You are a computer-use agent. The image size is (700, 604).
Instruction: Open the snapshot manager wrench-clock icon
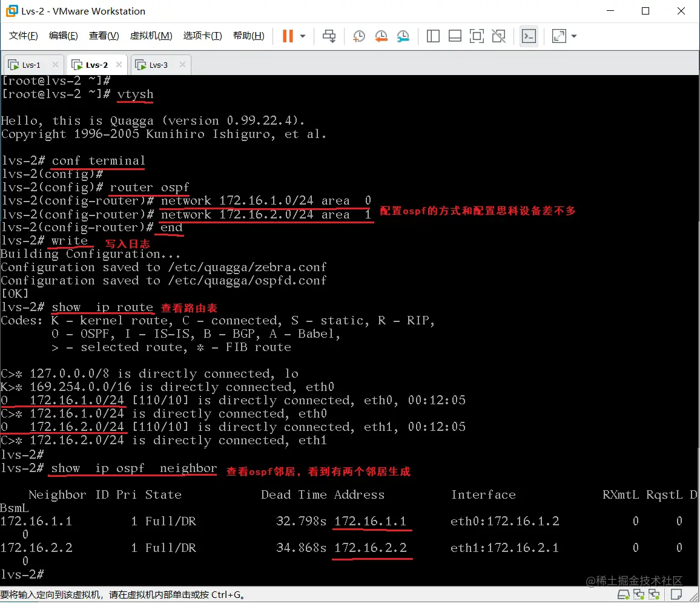403,36
